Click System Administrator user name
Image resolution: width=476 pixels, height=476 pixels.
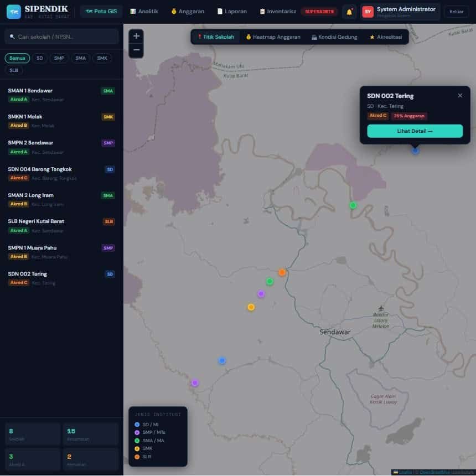coord(406,9)
